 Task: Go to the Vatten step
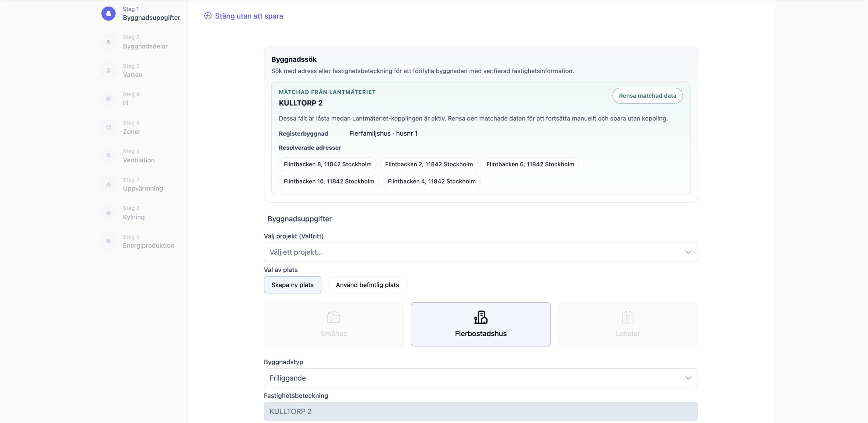(x=133, y=75)
